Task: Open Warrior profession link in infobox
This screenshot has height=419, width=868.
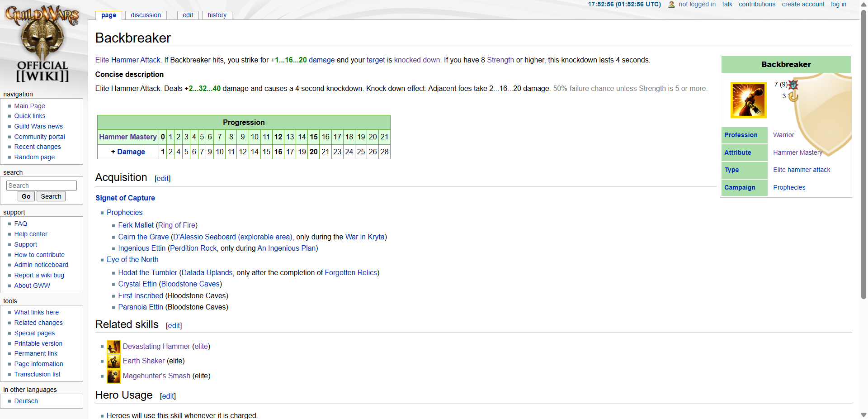Action: 783,135
